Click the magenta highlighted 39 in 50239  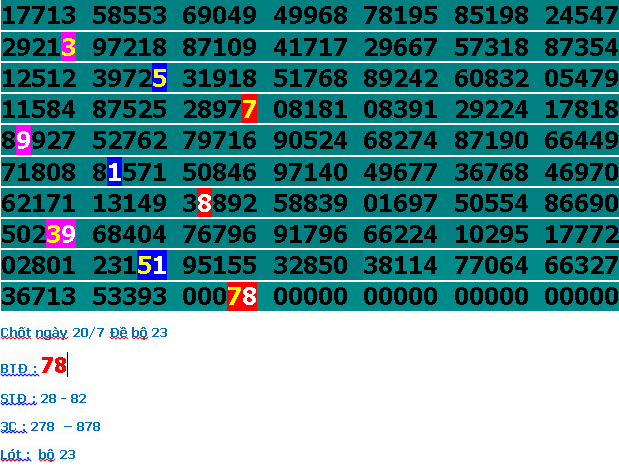pos(60,235)
